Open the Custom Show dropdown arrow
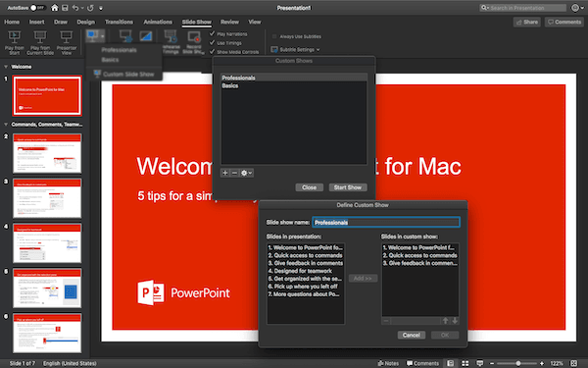Screen dimensions: 588x368 coord(102,36)
